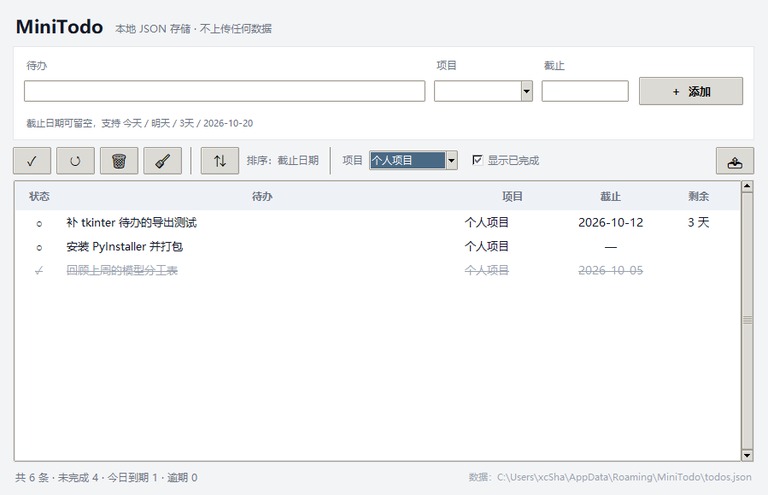Click the 截止 column header in list
The image size is (768, 495).
tap(611, 196)
